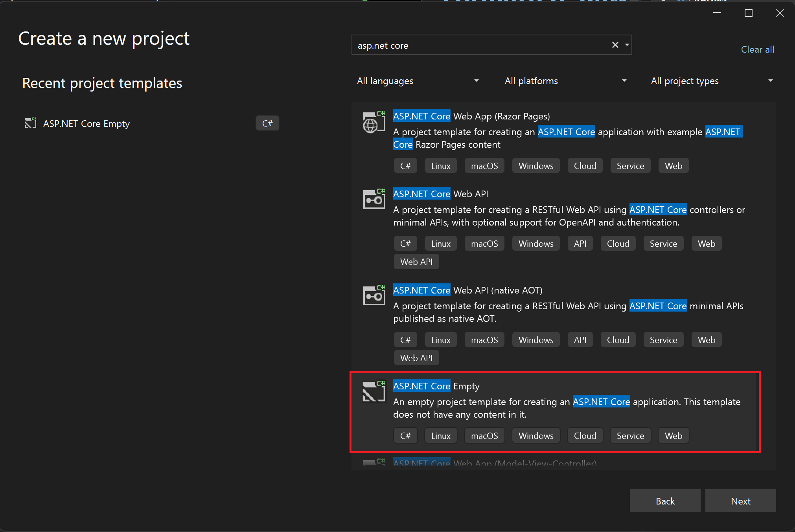Viewport: 795px width, 532px height.
Task: Clear the search box with the X icon
Action: 615,45
